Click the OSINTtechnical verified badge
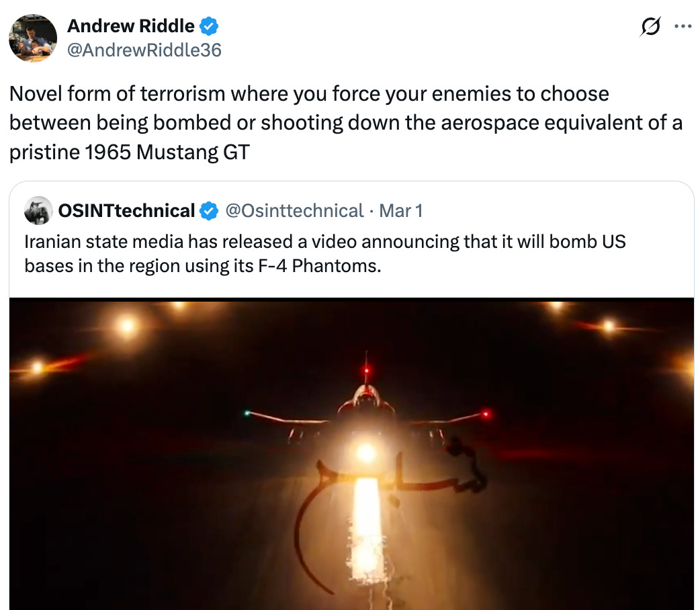Screen dimensions: 700x610 [210, 211]
